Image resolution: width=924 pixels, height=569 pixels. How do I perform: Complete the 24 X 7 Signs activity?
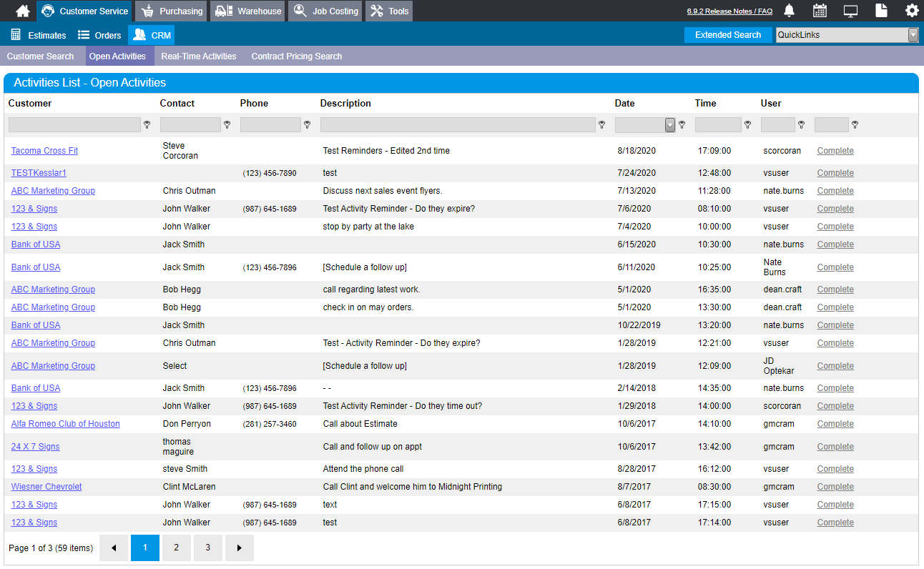click(835, 447)
